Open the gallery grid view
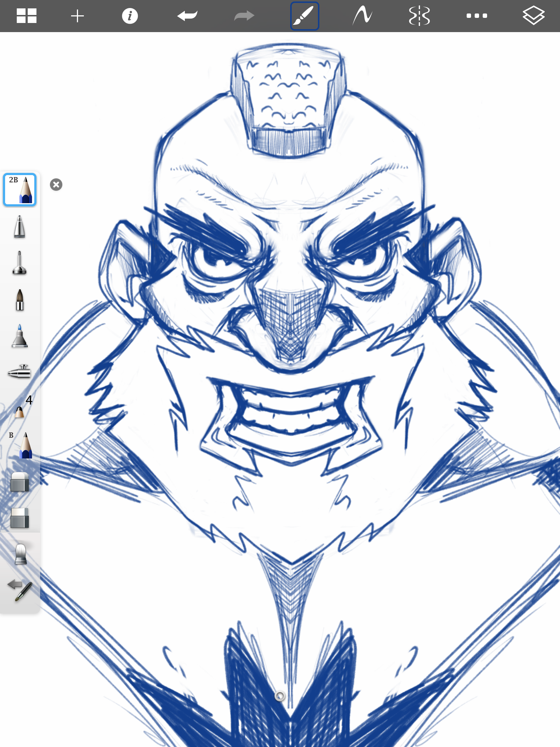560x747 pixels. point(27,16)
